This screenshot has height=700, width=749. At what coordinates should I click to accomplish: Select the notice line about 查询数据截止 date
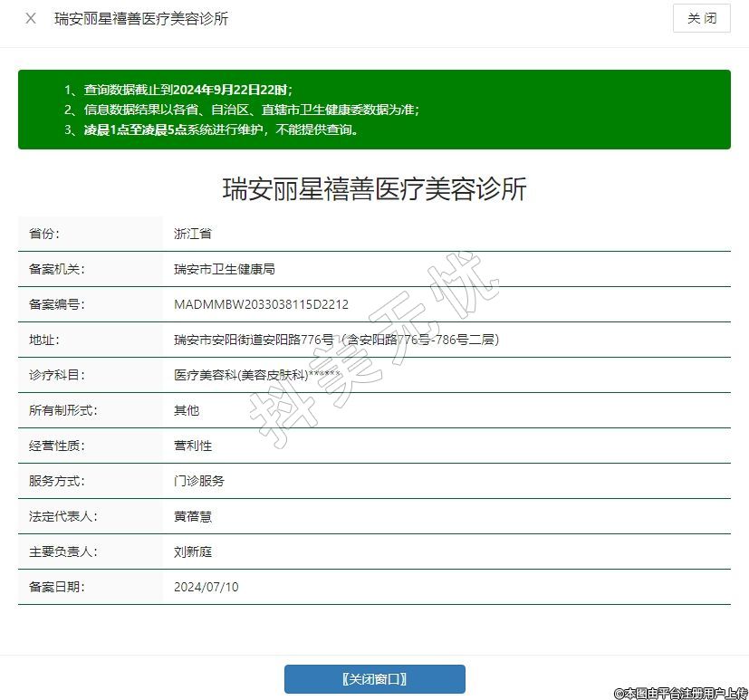pyautogui.click(x=187, y=90)
